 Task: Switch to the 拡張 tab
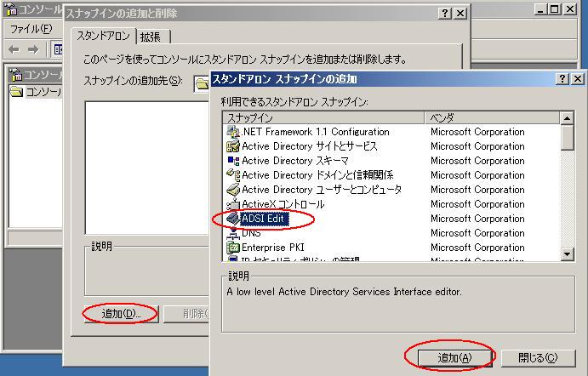click(151, 37)
